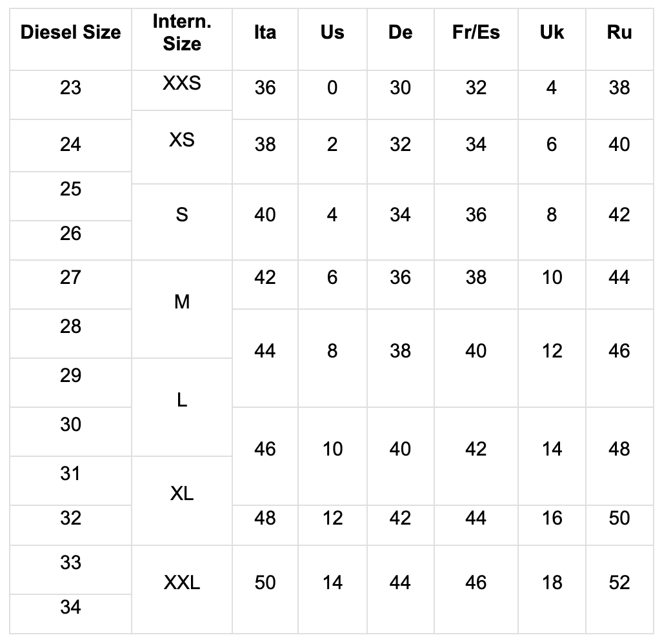Select the value 18 in Uk column
The height and width of the screenshot is (644, 662).
pos(552,583)
